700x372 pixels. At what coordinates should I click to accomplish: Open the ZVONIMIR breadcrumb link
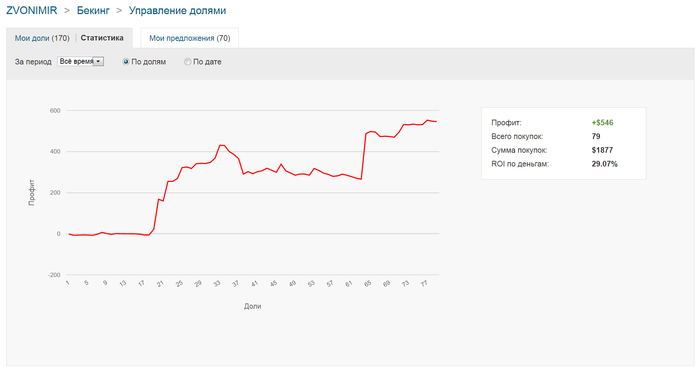32,11
